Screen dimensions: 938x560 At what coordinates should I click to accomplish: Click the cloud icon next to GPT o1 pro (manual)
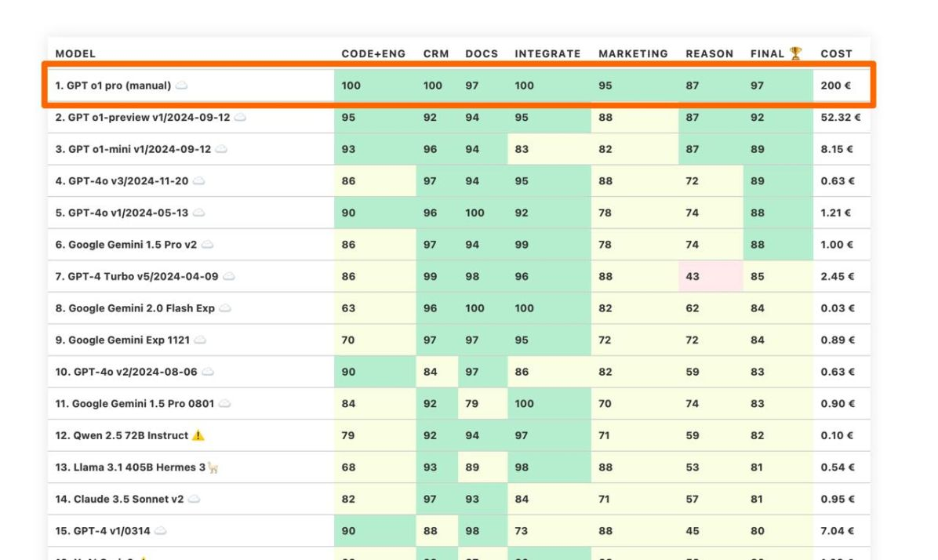tap(181, 85)
